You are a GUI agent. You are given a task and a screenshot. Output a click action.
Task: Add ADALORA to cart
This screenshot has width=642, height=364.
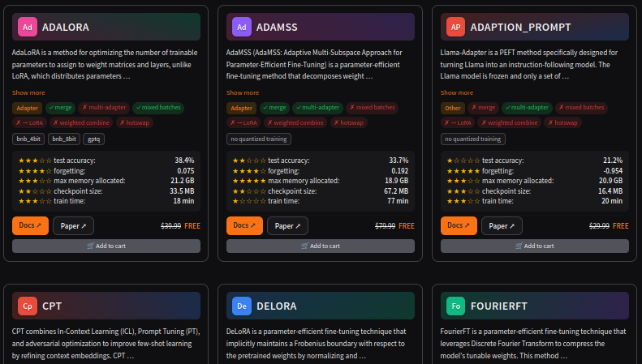pyautogui.click(x=106, y=246)
